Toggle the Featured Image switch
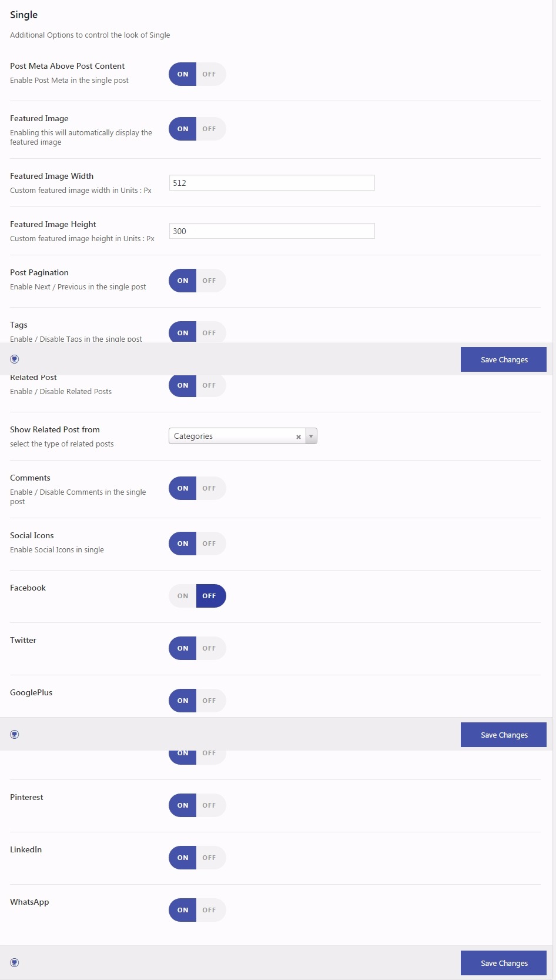Image resolution: width=556 pixels, height=980 pixels. (197, 129)
